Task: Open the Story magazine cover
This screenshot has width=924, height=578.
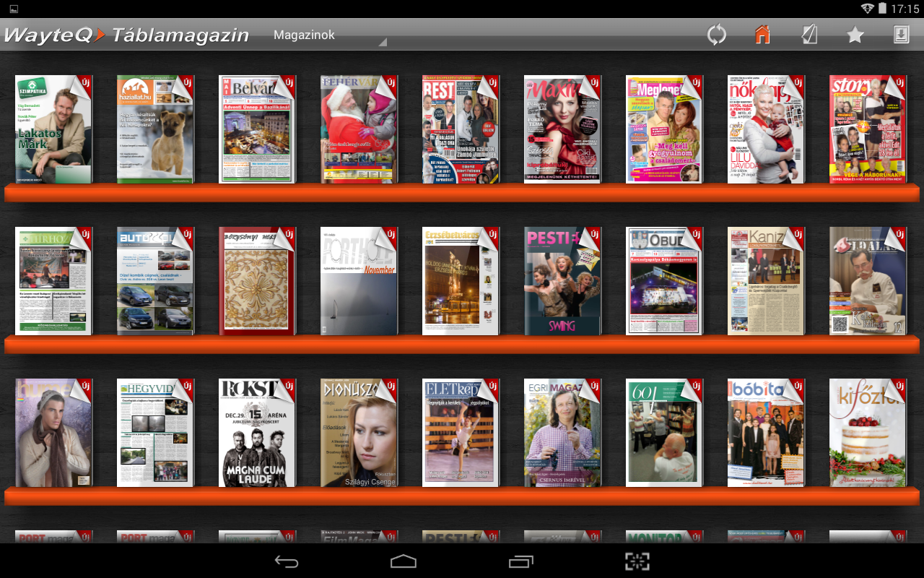Action: coord(868,129)
